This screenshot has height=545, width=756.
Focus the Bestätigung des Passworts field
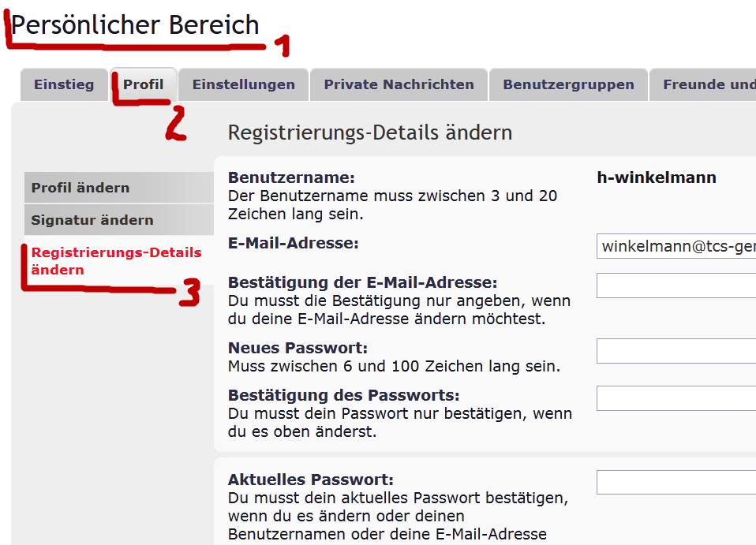[676, 398]
